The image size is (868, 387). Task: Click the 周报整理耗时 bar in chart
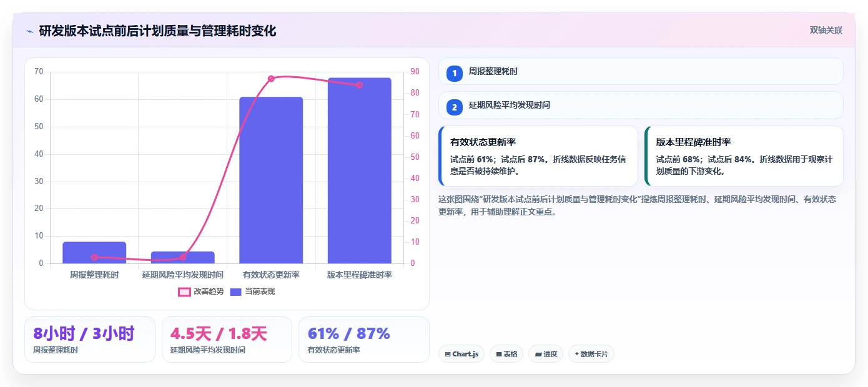(94, 253)
